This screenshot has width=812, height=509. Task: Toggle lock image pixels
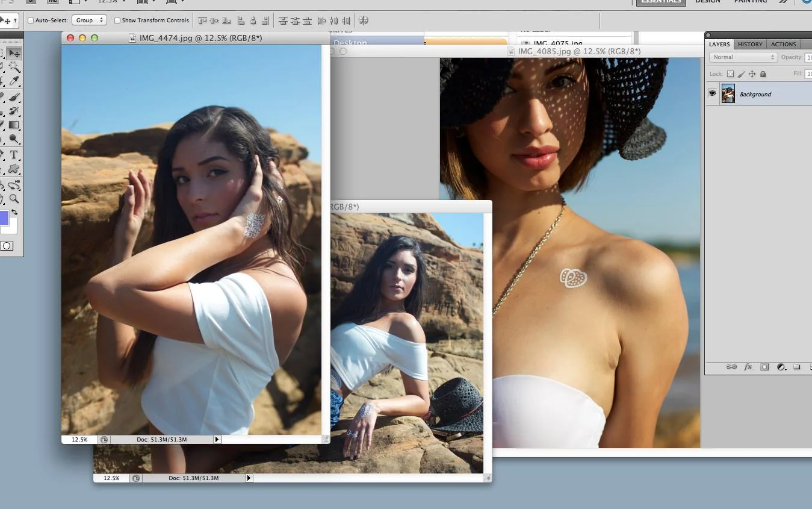[741, 74]
